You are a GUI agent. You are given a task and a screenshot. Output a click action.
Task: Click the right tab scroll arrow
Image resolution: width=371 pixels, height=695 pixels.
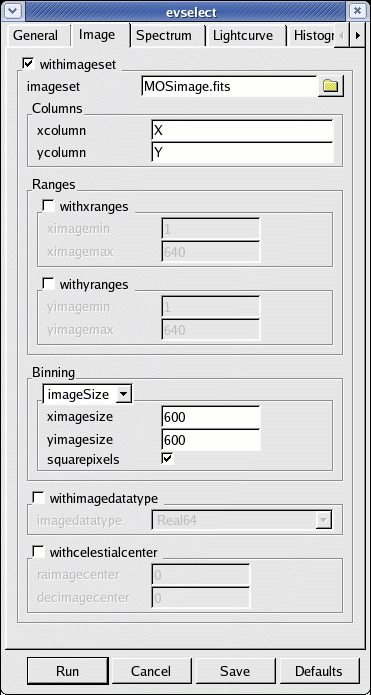coord(358,35)
